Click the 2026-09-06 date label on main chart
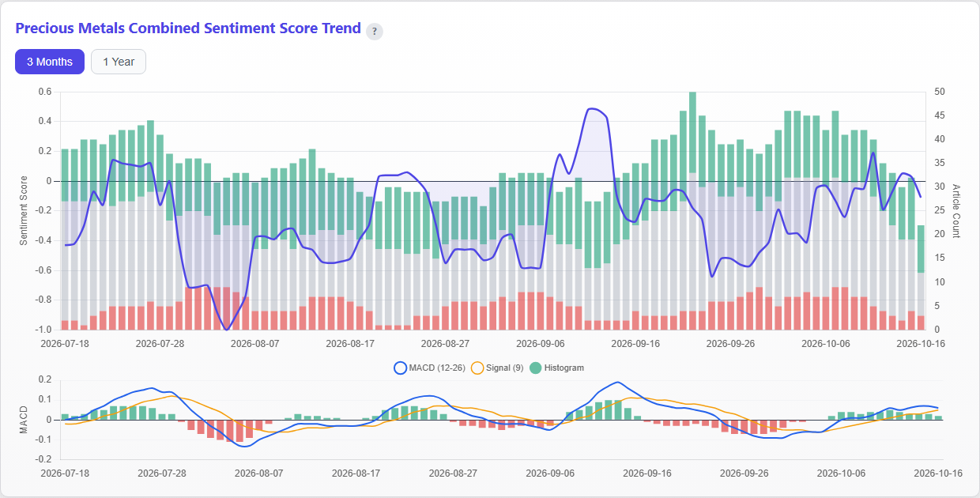The height and width of the screenshot is (498, 980). [x=541, y=343]
